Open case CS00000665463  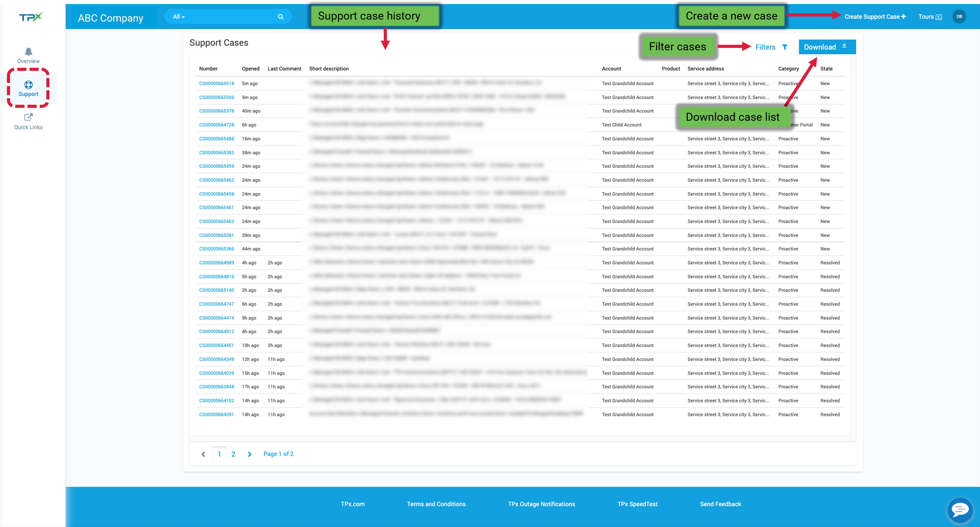(216, 221)
